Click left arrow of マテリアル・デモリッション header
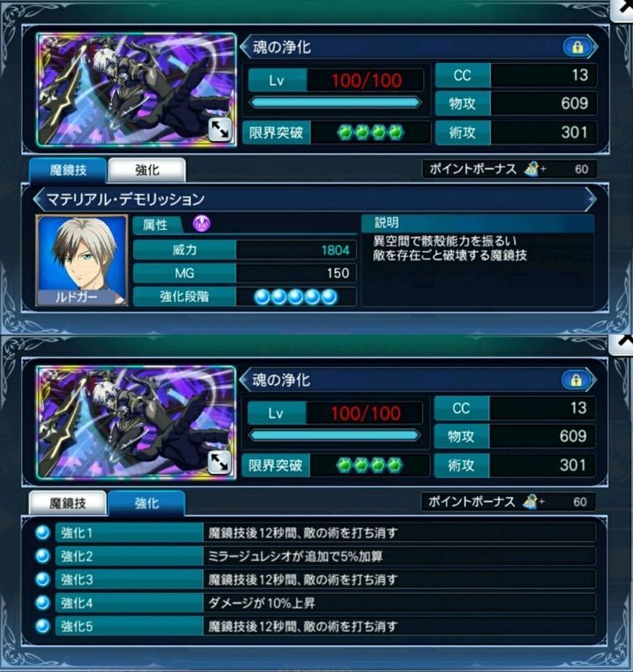The width and height of the screenshot is (633, 672). click(x=39, y=199)
